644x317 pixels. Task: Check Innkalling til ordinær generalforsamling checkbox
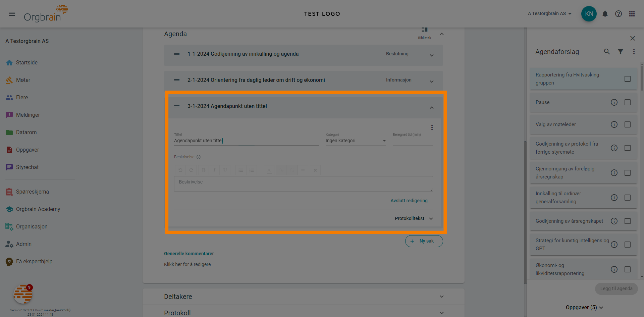tap(628, 198)
